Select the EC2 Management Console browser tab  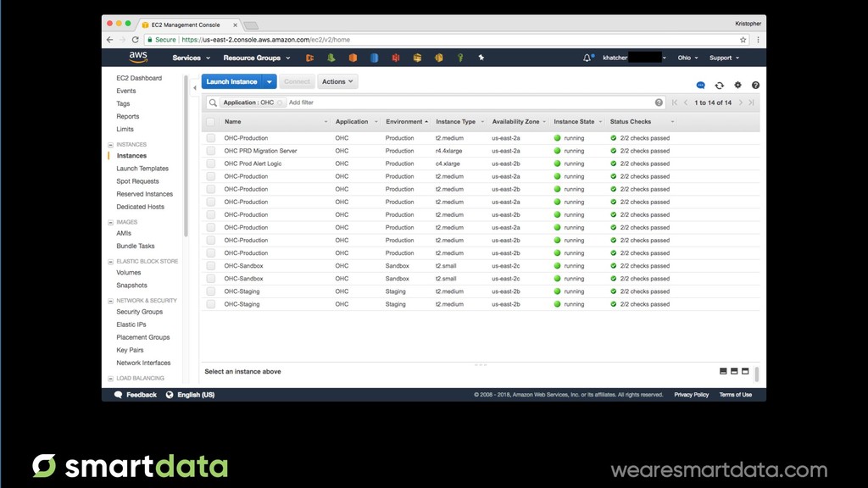point(189,25)
